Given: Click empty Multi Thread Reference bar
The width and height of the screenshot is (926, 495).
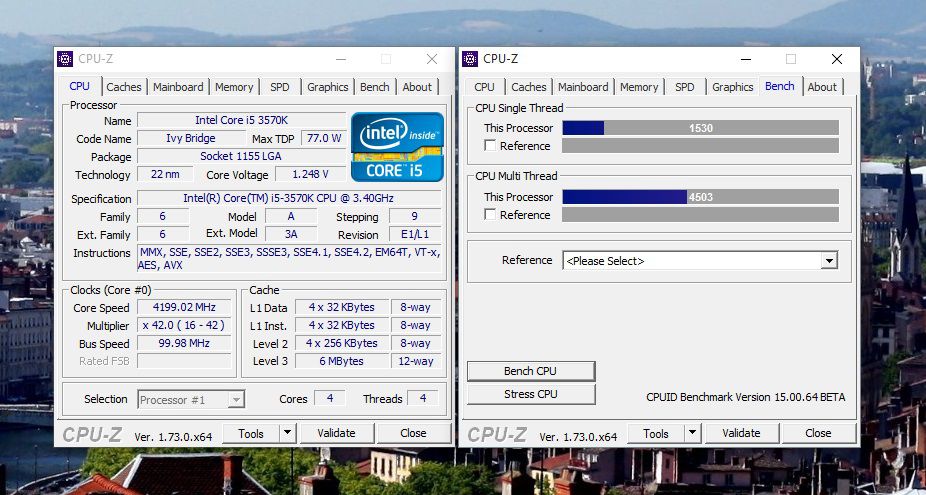Looking at the screenshot, I should [x=700, y=214].
